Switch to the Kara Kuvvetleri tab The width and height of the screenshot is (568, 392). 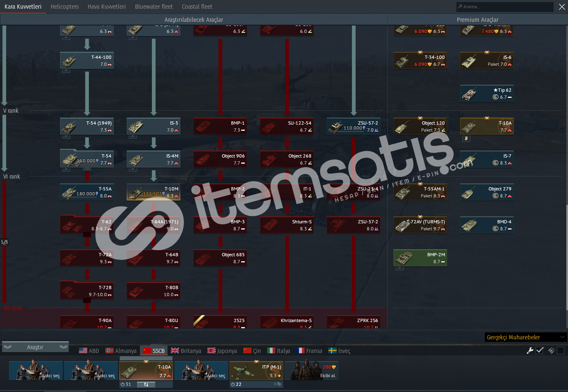[23, 7]
